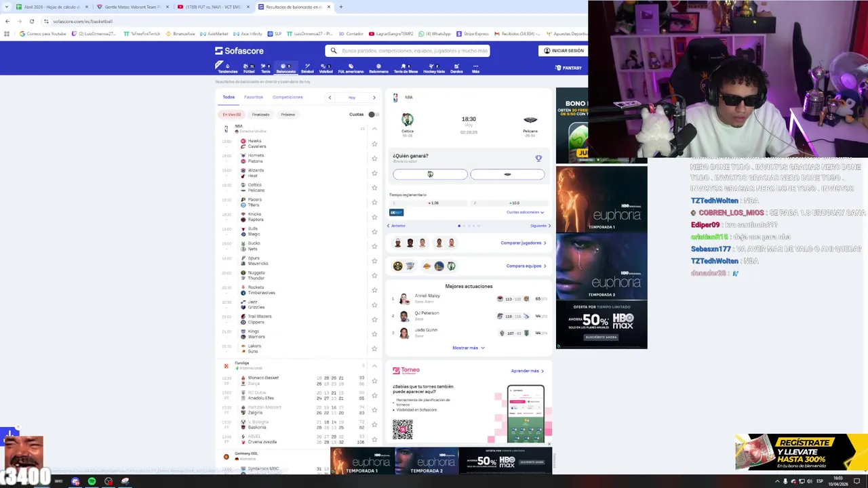Click the Iniciar Sesión button
The width and height of the screenshot is (868, 488).
click(x=564, y=51)
